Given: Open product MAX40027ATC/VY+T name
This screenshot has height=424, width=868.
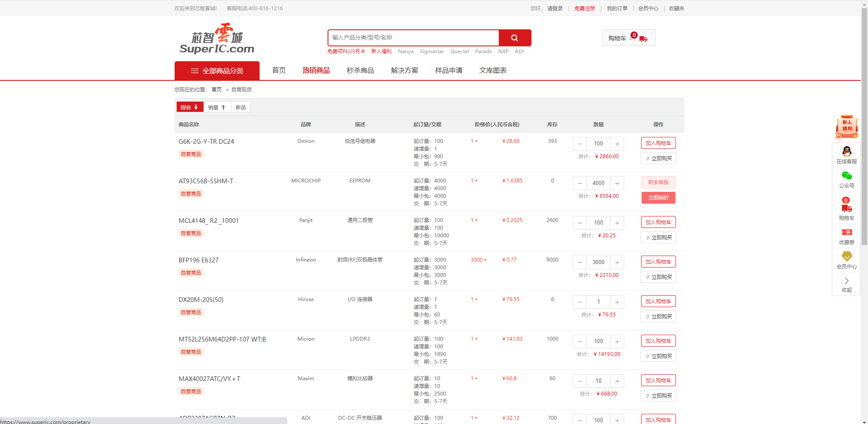Looking at the screenshot, I should pyautogui.click(x=209, y=379).
